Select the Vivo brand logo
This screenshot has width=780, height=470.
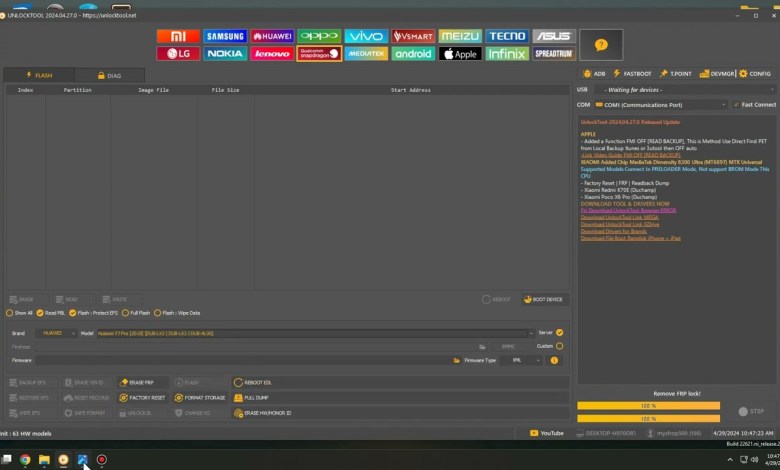coord(366,36)
